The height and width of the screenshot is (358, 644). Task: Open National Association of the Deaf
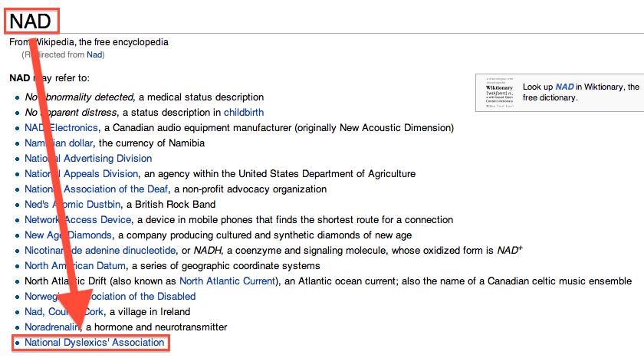(x=97, y=189)
